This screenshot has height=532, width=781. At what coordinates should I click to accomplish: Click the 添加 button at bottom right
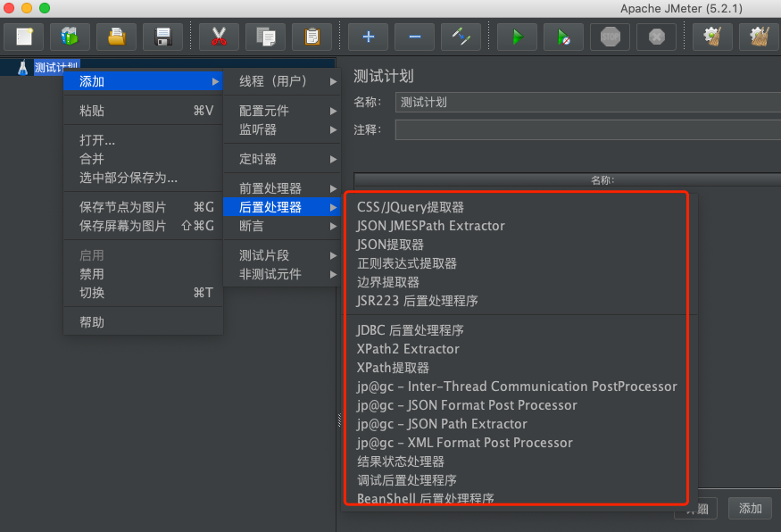[750, 509]
